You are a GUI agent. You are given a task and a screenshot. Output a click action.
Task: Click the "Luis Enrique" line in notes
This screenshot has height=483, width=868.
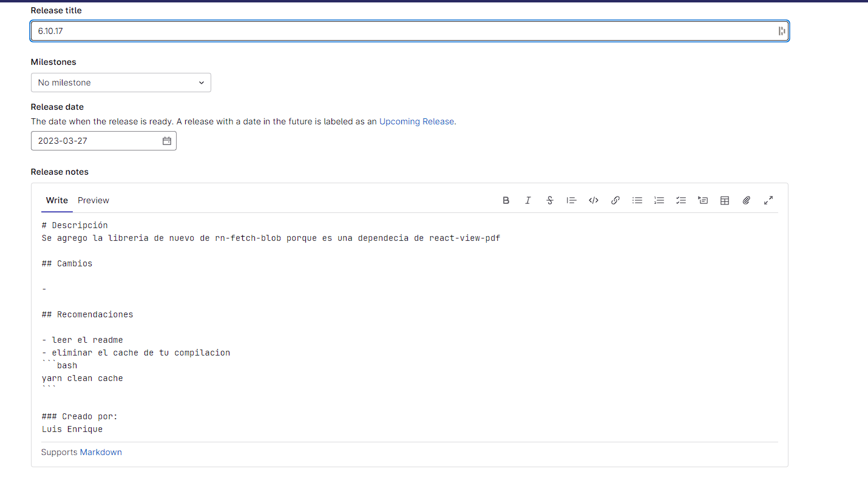pyautogui.click(x=72, y=429)
